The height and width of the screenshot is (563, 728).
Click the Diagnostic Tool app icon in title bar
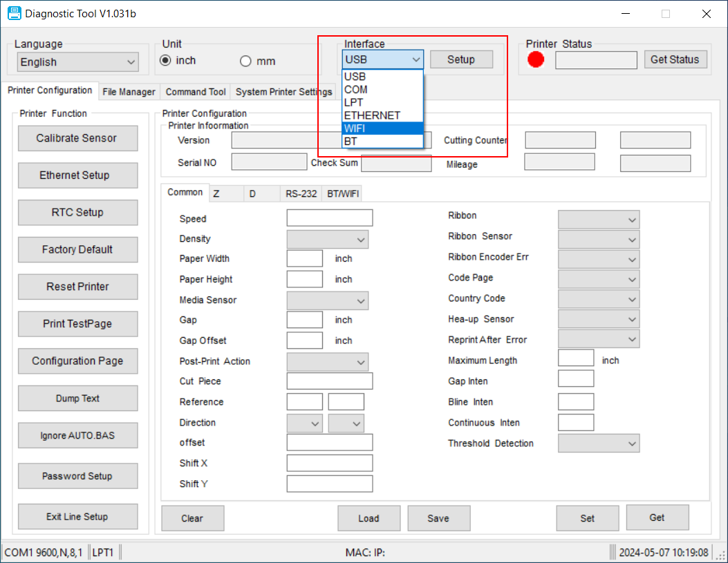coord(14,13)
